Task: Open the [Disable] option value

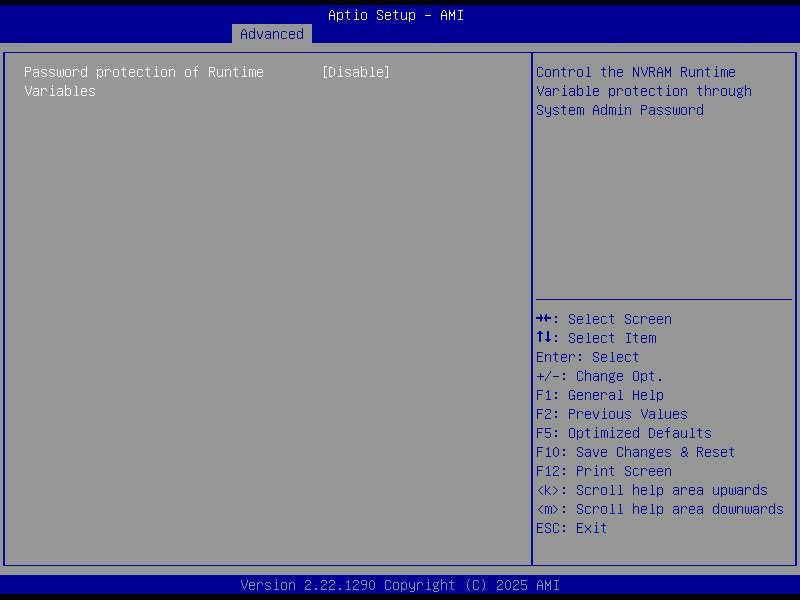Action: (356, 72)
